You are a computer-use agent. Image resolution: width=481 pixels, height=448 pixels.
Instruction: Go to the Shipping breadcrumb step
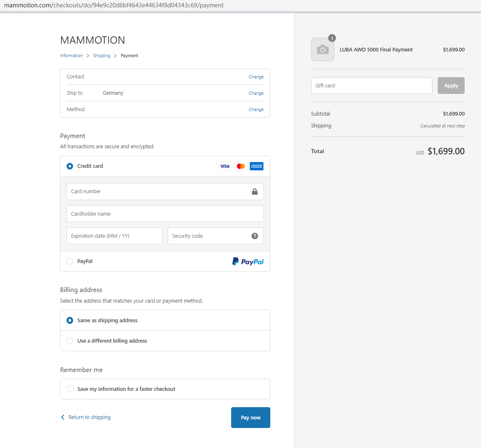[102, 56]
